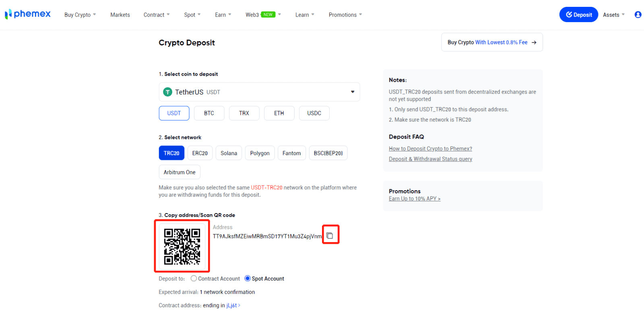Open How to Deposit Crypto FAQ link
This screenshot has width=644, height=313.
tap(430, 149)
